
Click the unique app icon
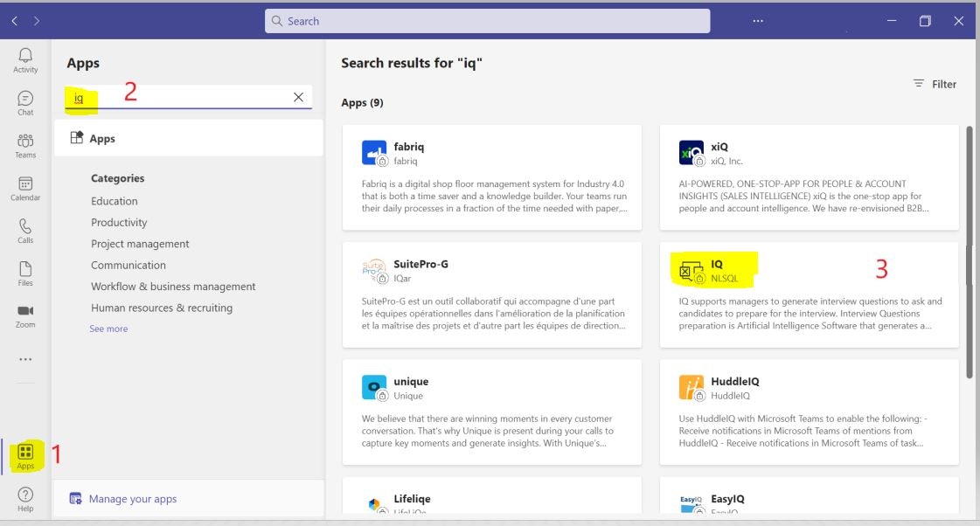coord(374,387)
